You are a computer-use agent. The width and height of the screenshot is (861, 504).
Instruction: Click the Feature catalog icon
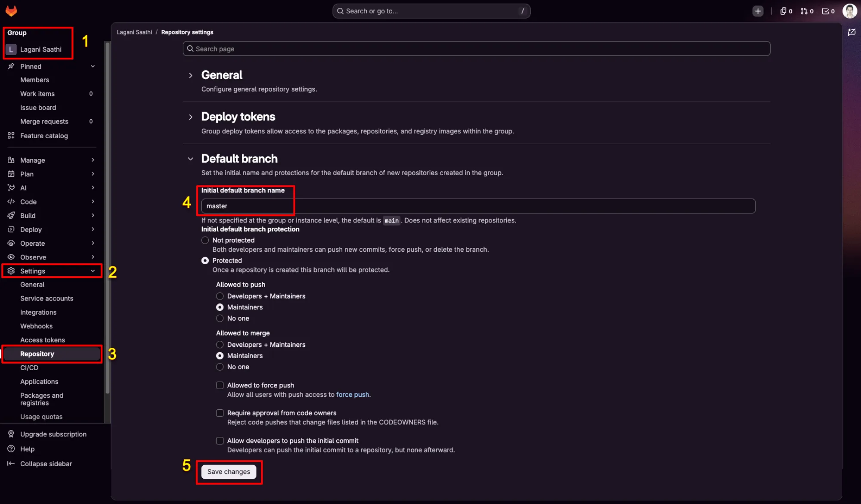coord(11,136)
